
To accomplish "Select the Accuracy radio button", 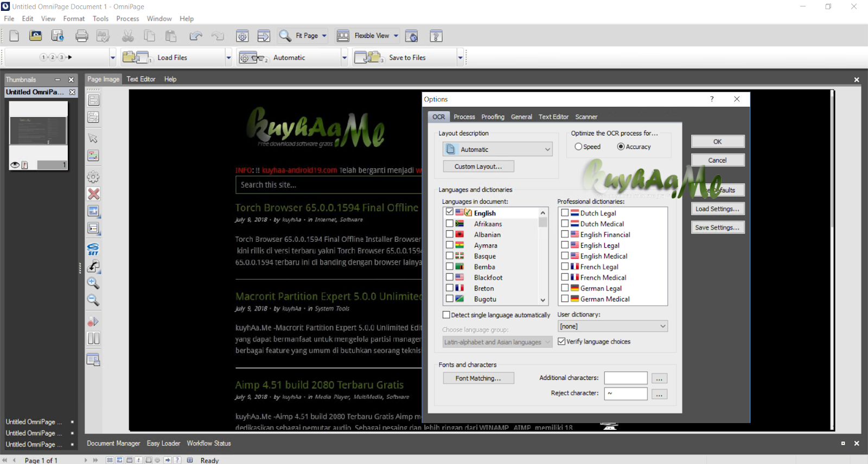I will point(621,146).
